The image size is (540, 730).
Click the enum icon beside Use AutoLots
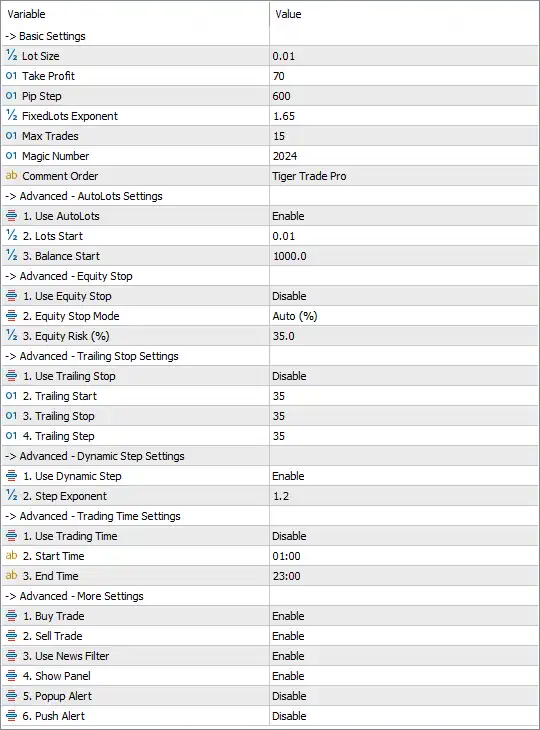point(12,216)
